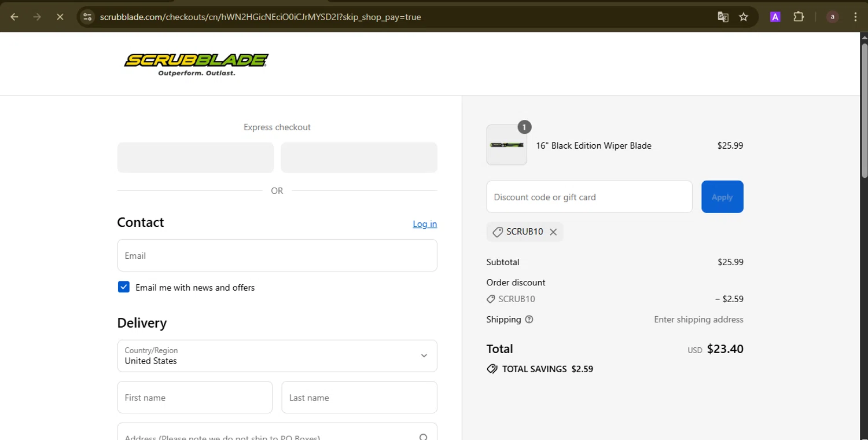Open the Chrome three-dot menu

[x=855, y=17]
